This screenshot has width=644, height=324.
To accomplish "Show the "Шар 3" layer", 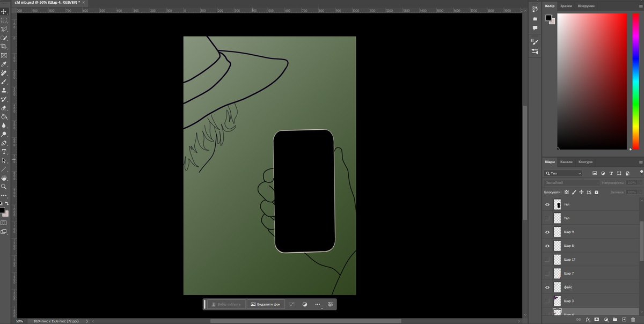I will pyautogui.click(x=547, y=301).
